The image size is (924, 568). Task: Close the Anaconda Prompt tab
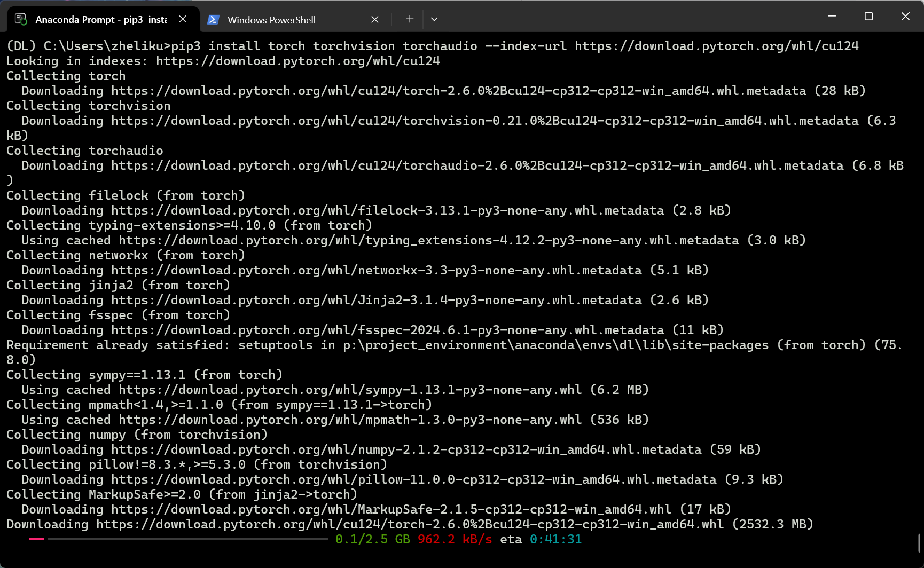pyautogui.click(x=183, y=19)
